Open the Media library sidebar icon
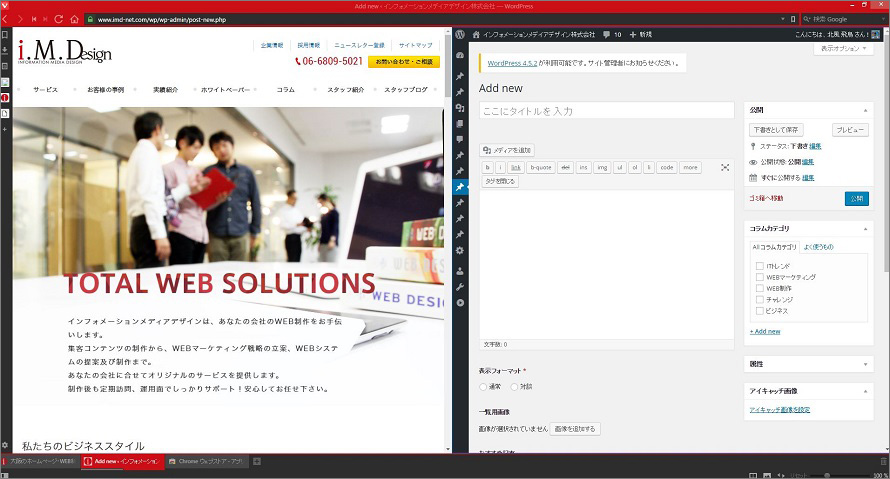The width and height of the screenshot is (890, 479). click(460, 108)
